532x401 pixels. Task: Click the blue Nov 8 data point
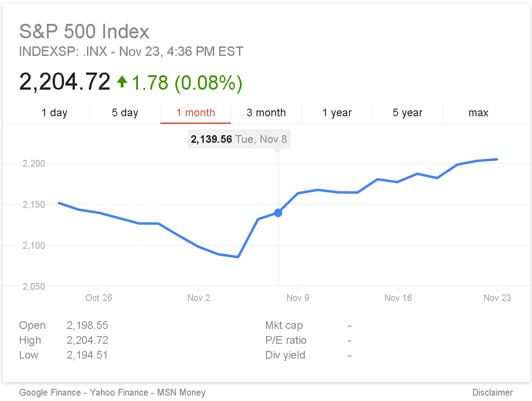(278, 213)
